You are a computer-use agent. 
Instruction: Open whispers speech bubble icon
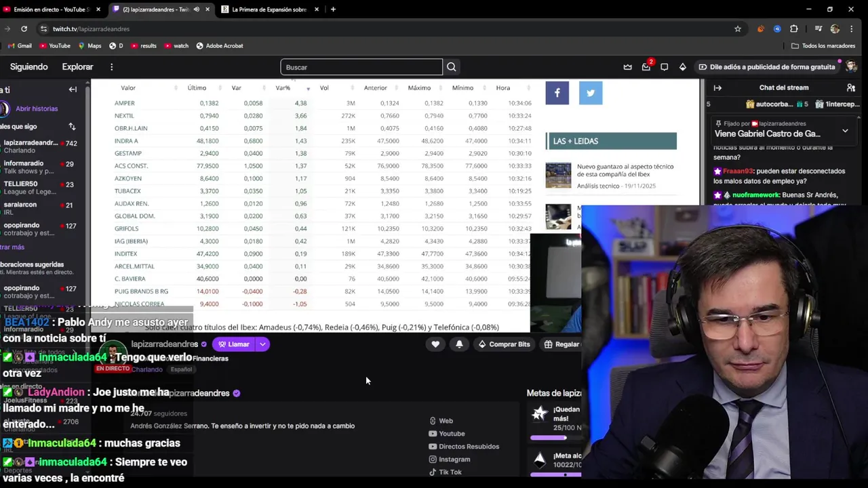(x=665, y=67)
